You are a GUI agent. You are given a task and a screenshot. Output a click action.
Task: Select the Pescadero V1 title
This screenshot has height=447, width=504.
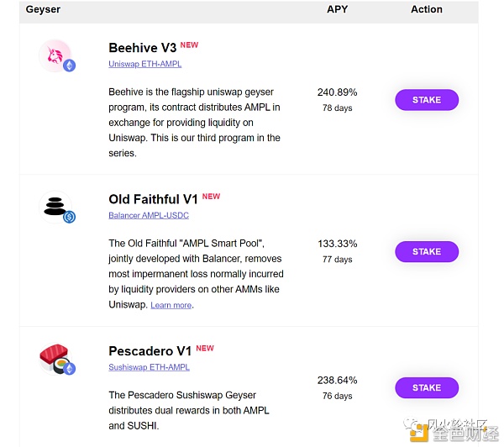tap(150, 351)
